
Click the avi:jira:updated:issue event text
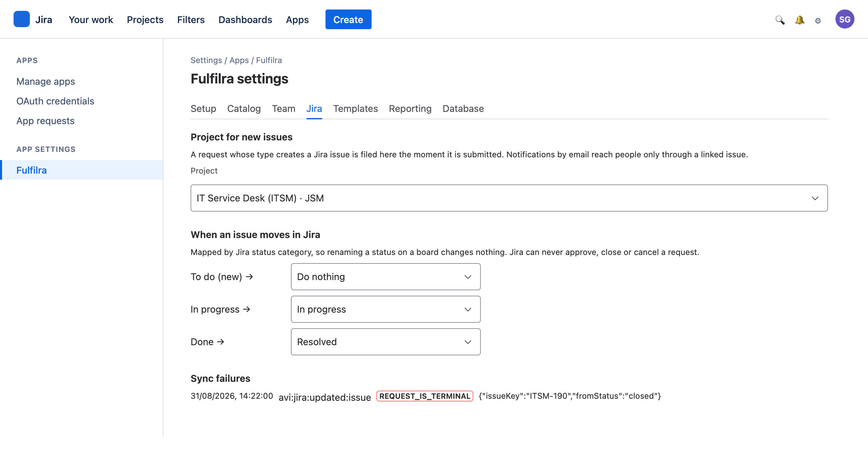(325, 397)
